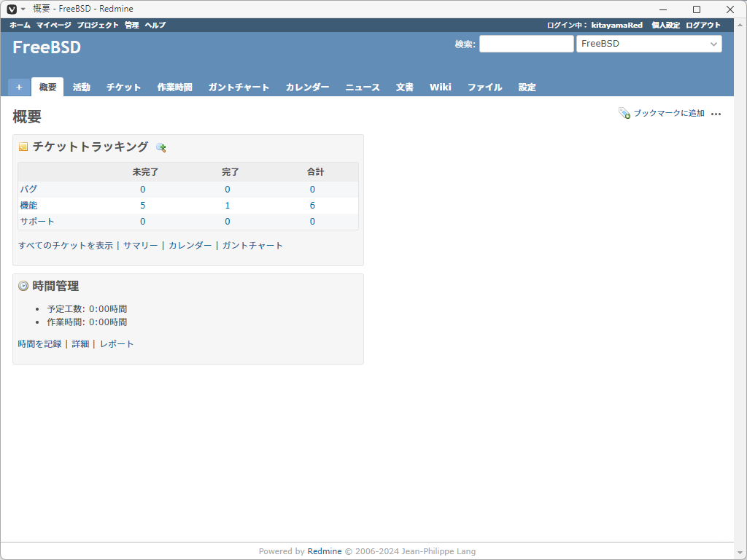
Task: Click the bookmark add tag icon
Action: click(x=624, y=113)
